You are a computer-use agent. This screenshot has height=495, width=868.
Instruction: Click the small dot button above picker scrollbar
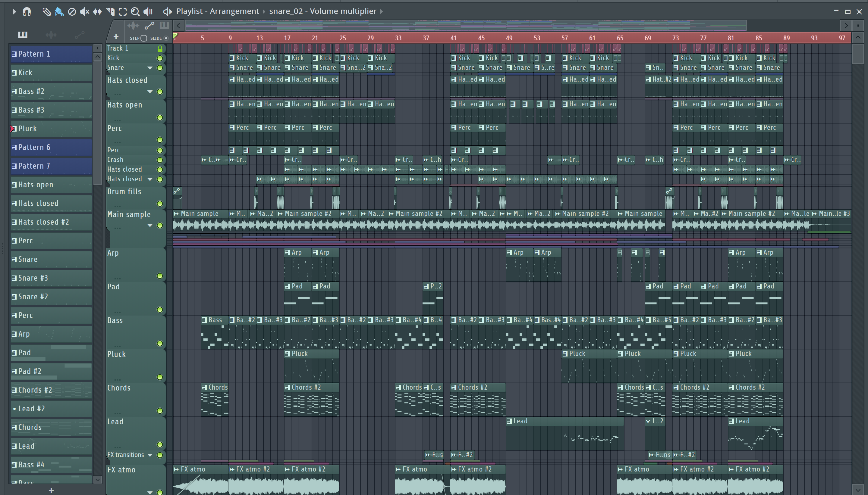(x=97, y=48)
